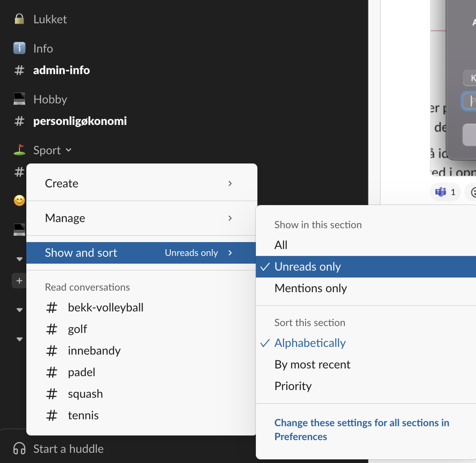Image resolution: width=476 pixels, height=463 pixels.
Task: Open the Create submenu
Action: 142,183
